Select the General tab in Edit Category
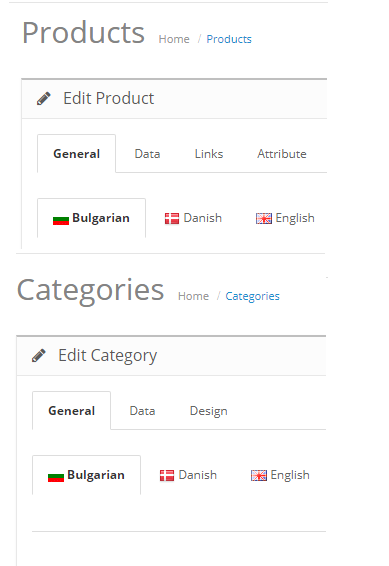 pyautogui.click(x=71, y=411)
